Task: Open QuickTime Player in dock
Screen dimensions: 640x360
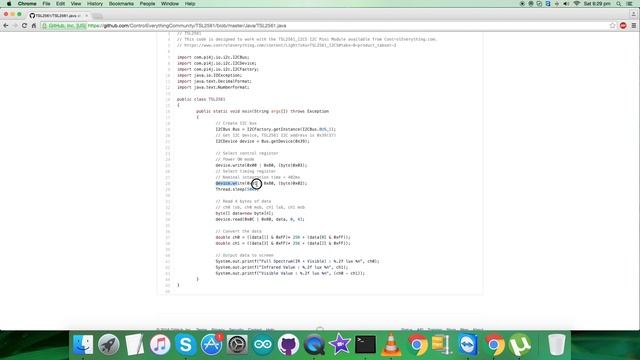Action: pos(314,345)
